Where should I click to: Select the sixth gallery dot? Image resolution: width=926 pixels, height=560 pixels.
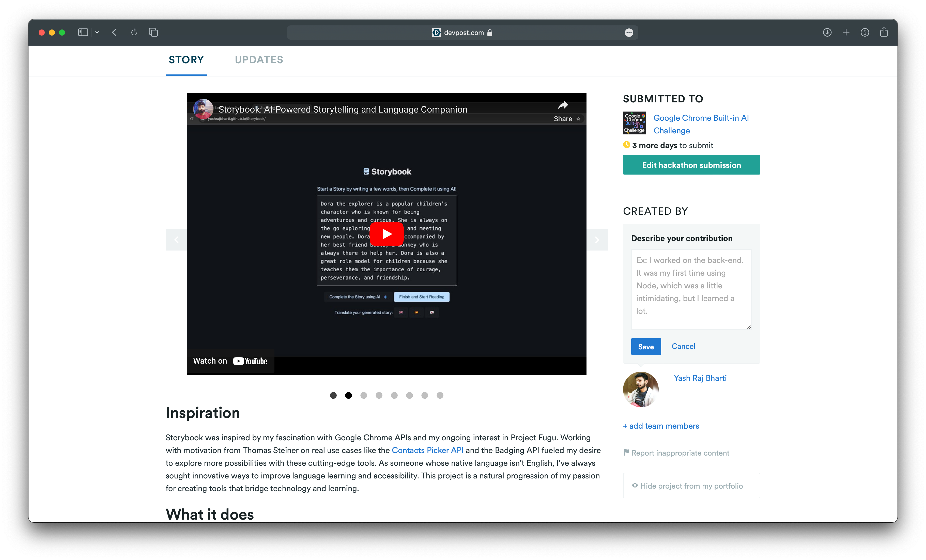coord(409,395)
